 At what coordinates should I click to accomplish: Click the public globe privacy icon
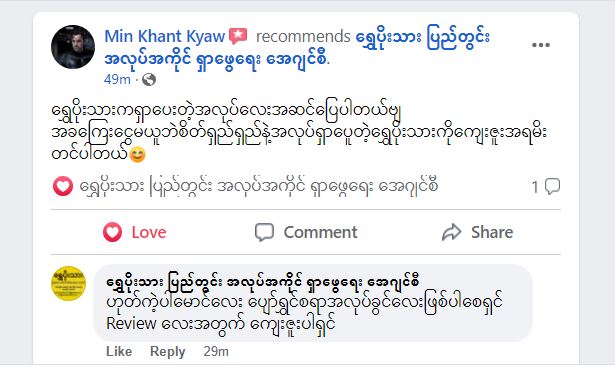point(149,80)
